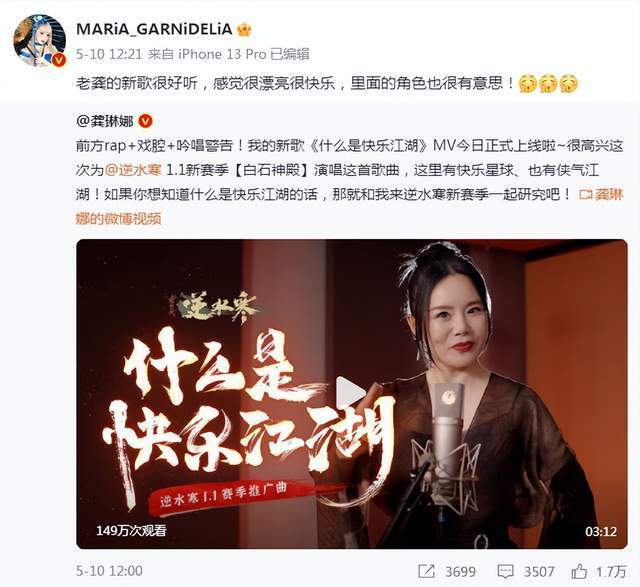
Task: Open @龚琳娜 profile link
Action: pos(104,121)
